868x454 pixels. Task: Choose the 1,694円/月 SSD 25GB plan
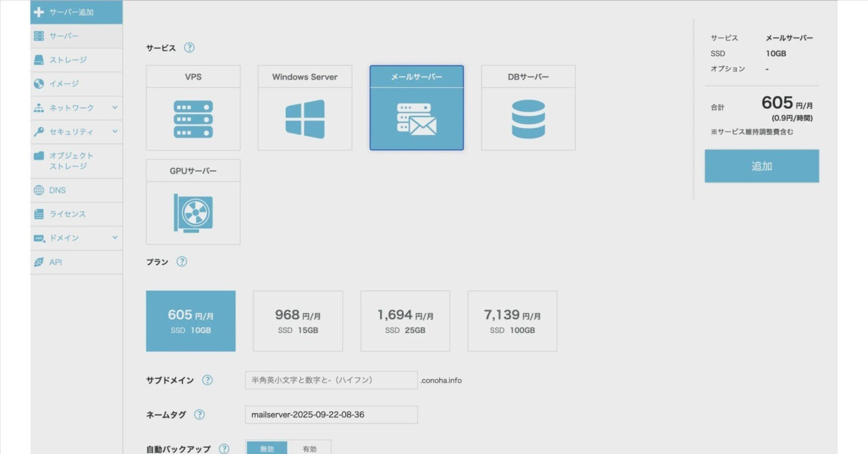pyautogui.click(x=405, y=321)
